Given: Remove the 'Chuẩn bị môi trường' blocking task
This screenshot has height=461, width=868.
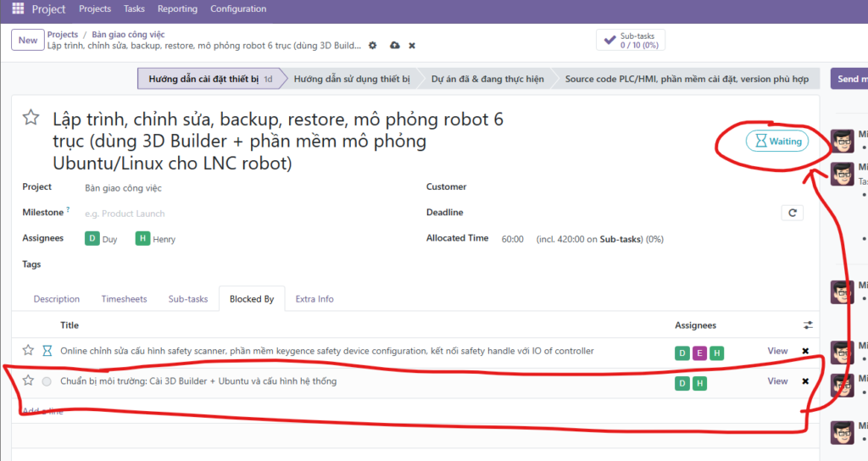Looking at the screenshot, I should (805, 381).
